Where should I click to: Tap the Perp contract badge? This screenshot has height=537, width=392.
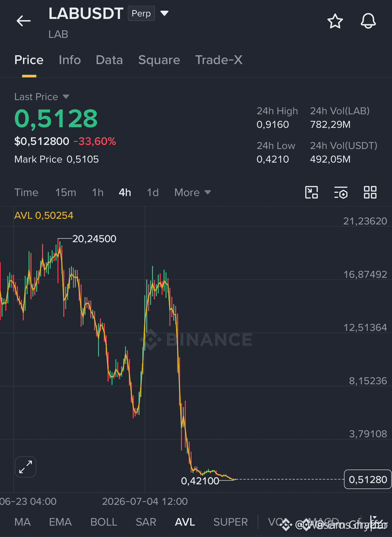(141, 13)
